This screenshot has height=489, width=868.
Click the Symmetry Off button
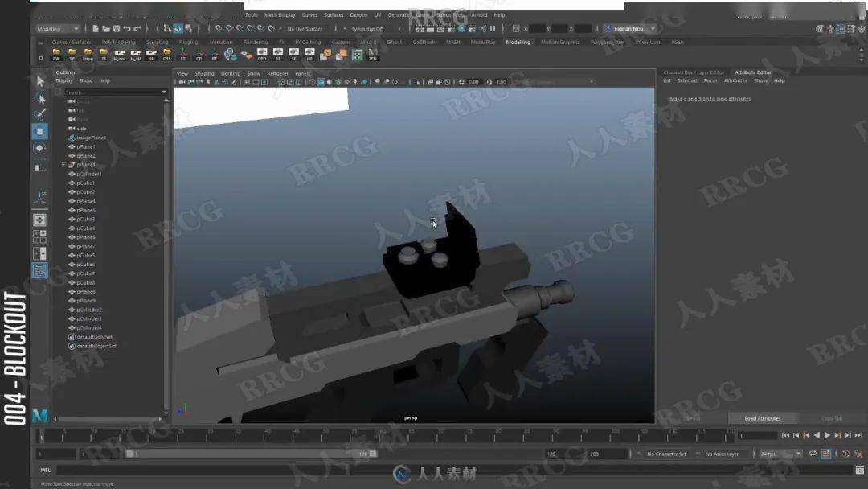point(367,29)
